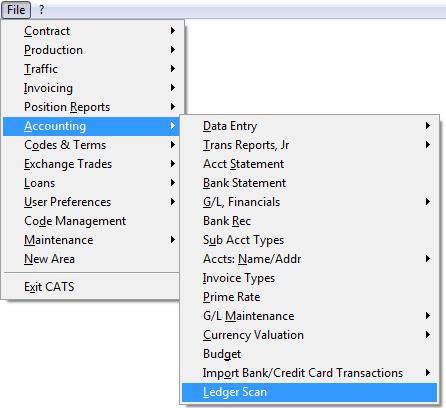This screenshot has height=408, width=446.
Task: Open Import Bank/Credit Card Transactions submenu
Action: pyautogui.click(x=309, y=373)
